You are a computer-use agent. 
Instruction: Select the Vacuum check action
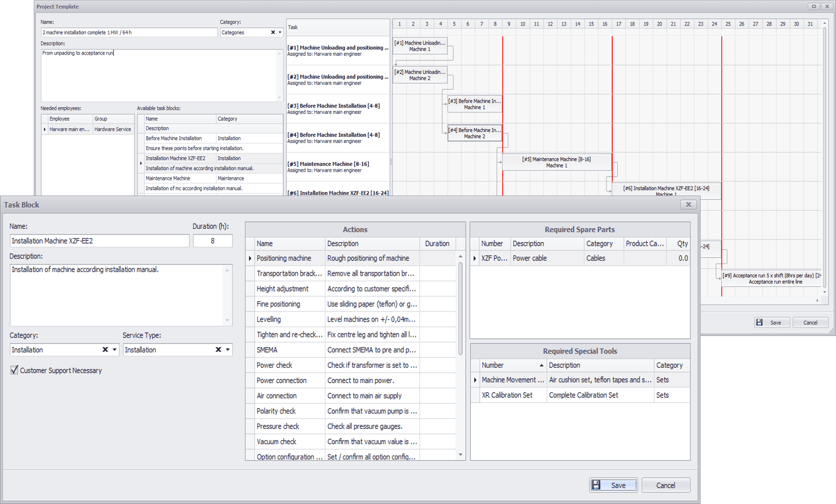351,442
